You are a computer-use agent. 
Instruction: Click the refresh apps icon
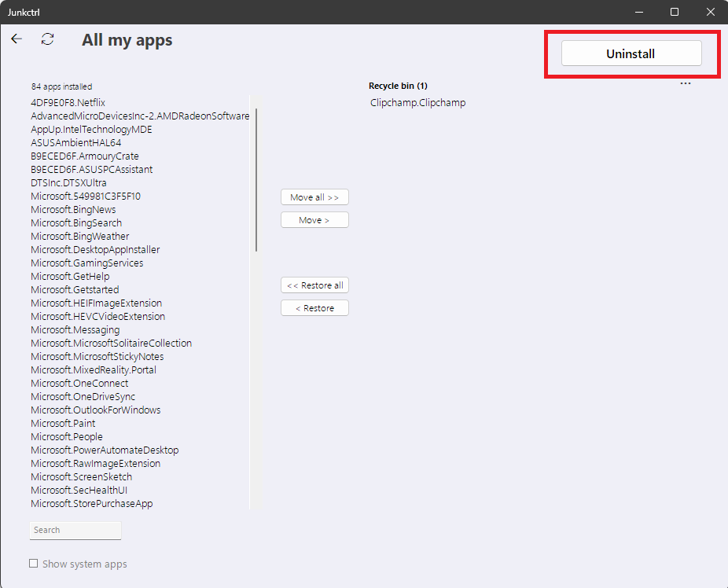click(x=48, y=39)
